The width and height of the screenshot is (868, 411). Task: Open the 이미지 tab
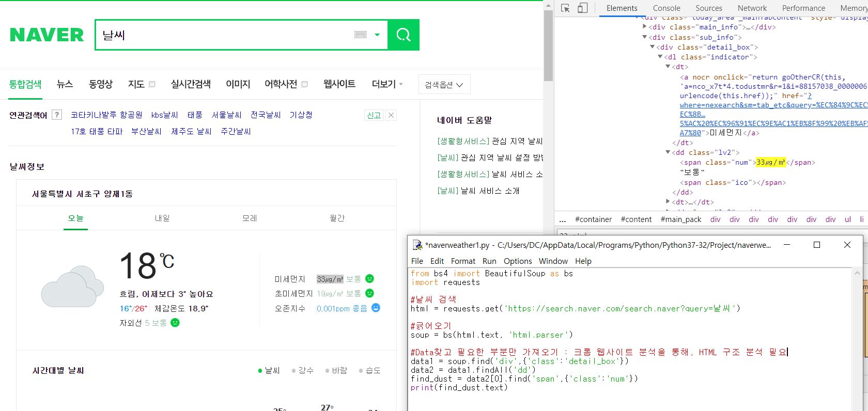(238, 84)
